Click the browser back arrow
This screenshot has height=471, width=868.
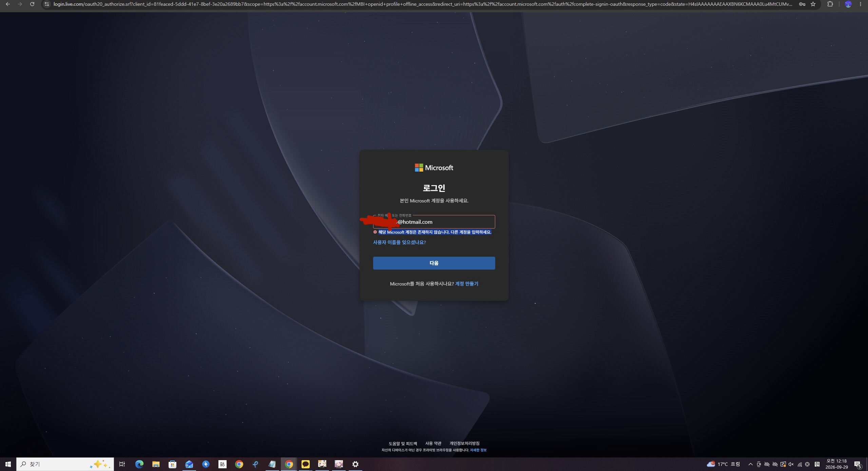coord(7,4)
